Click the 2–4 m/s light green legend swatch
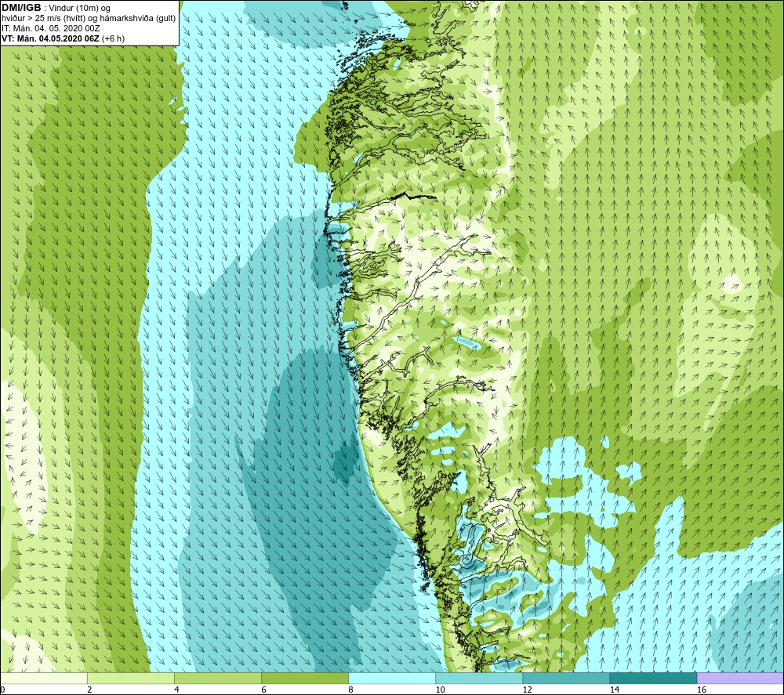The width and height of the screenshot is (784, 695). click(x=131, y=679)
